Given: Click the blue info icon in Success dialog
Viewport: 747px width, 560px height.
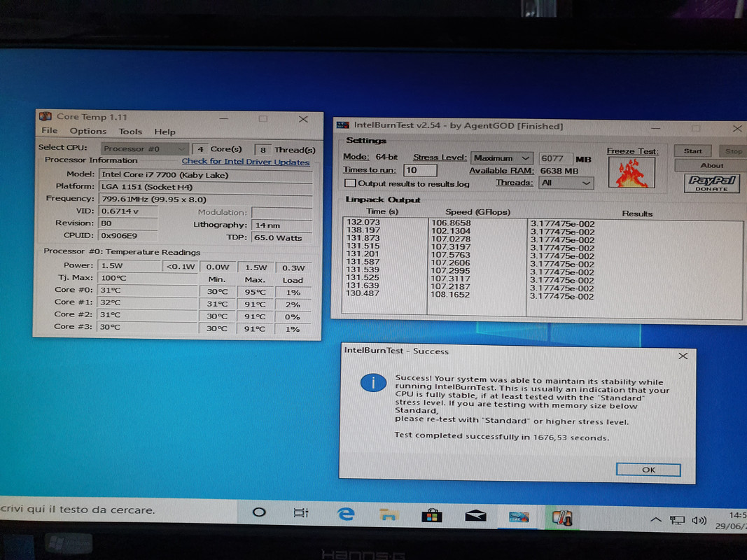Looking at the screenshot, I should pos(373,383).
